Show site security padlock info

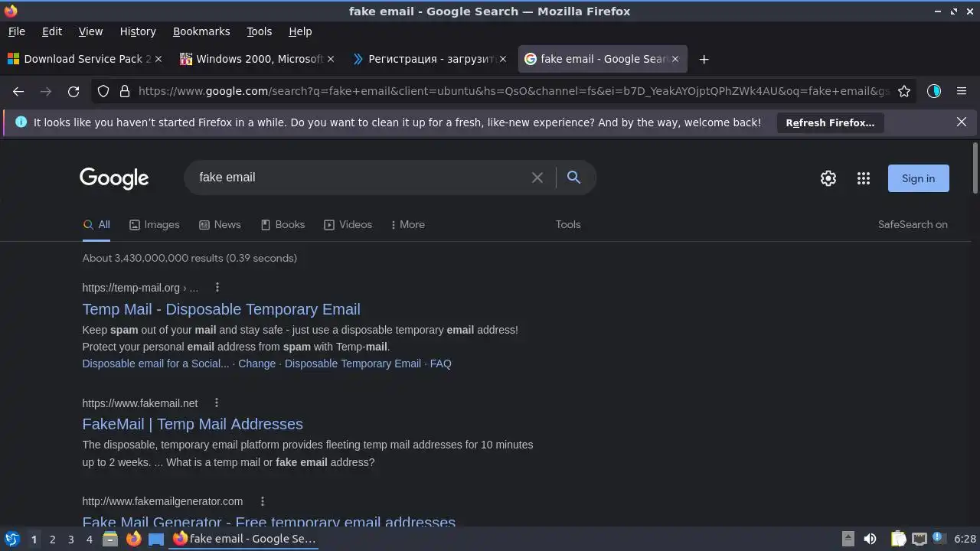125,91
